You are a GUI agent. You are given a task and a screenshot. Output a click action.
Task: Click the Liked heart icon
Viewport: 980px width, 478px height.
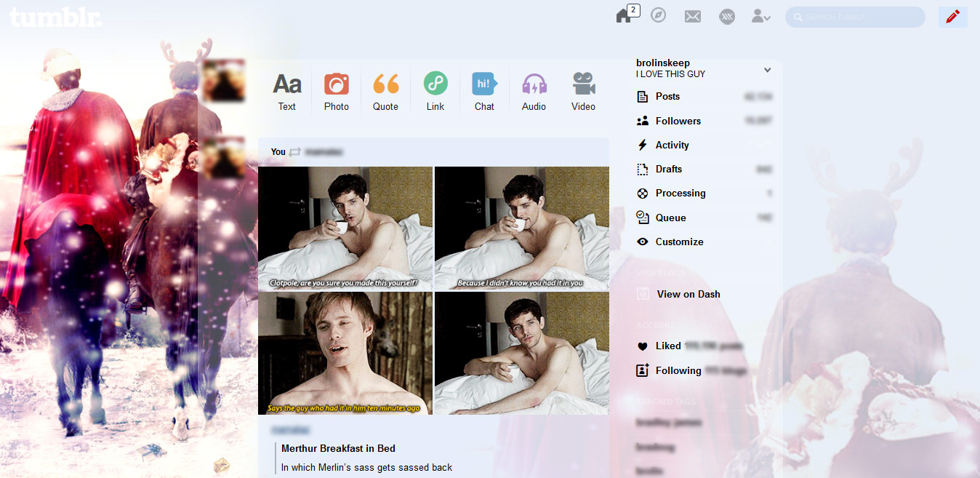tap(642, 346)
